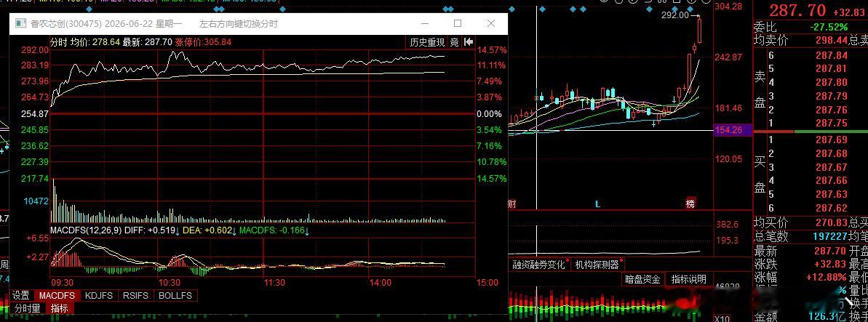Click buy level 6 price 287.62
868x322 pixels.
tap(832, 208)
